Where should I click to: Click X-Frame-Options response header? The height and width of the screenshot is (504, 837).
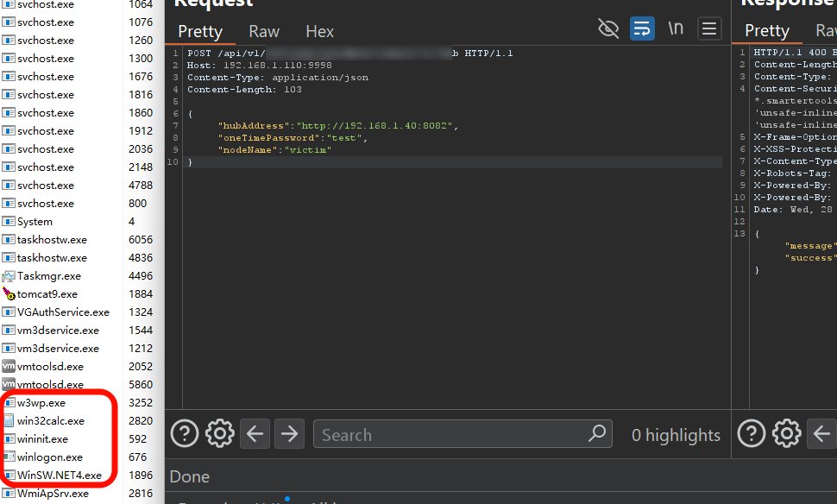[795, 136]
